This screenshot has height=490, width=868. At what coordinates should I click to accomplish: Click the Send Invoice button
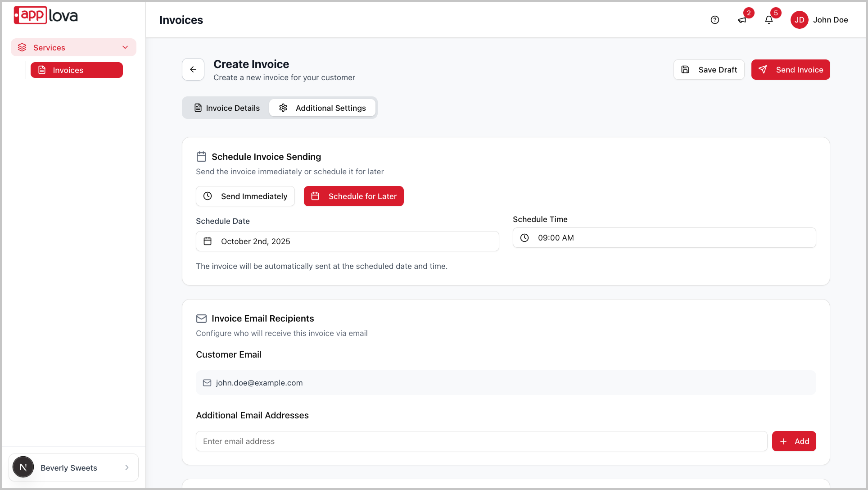791,70
